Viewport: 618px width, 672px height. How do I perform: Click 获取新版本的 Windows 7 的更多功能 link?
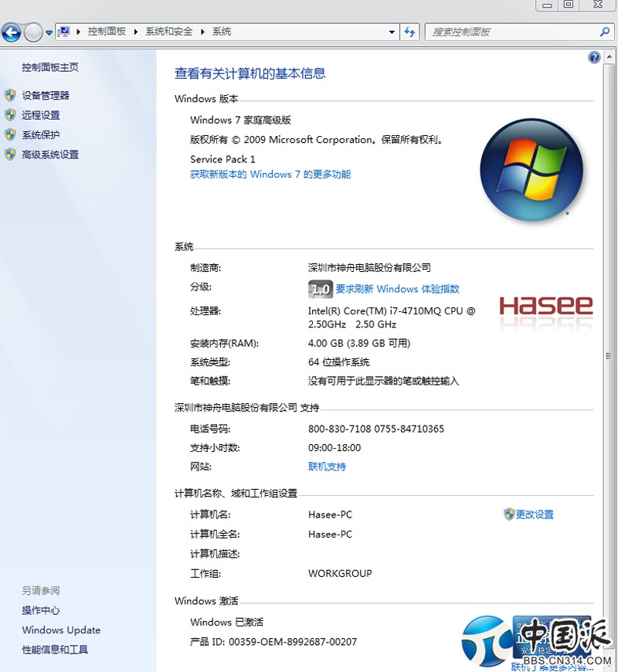pyautogui.click(x=270, y=175)
